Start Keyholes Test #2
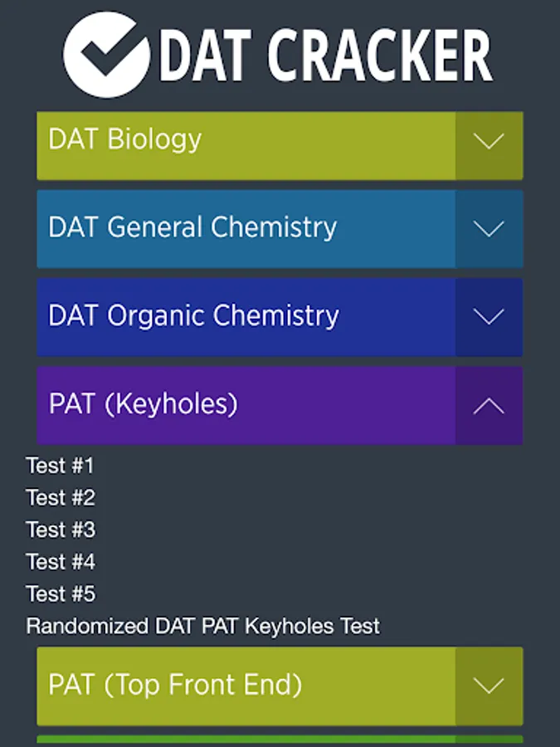This screenshot has width=560, height=747. coord(61,498)
